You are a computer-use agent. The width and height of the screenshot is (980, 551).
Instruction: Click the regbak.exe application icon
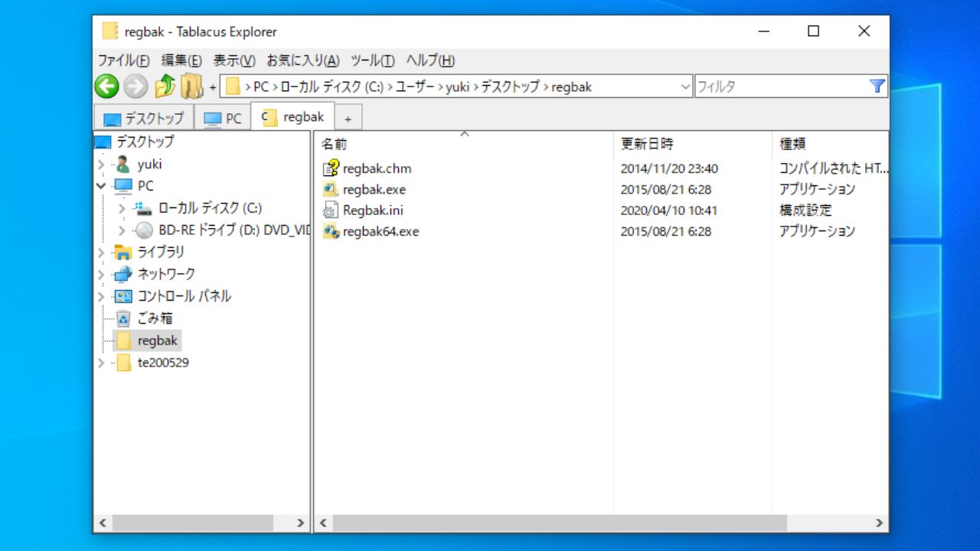tap(331, 189)
